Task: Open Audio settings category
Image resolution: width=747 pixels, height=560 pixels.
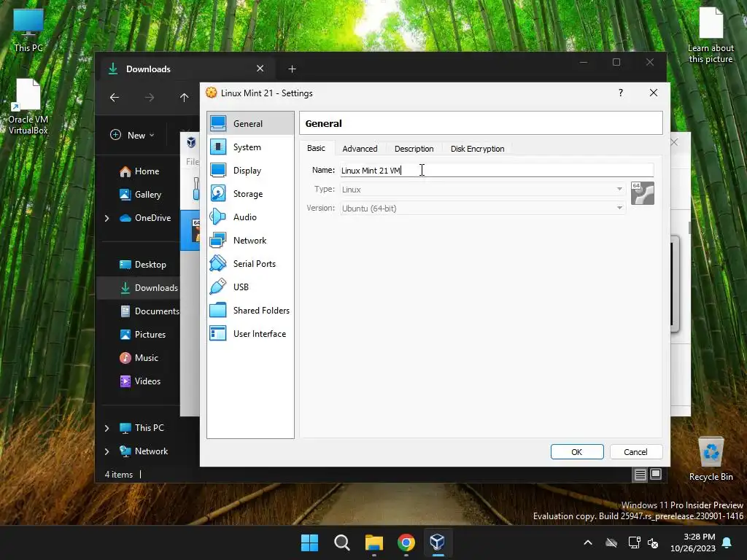Action: (251, 217)
